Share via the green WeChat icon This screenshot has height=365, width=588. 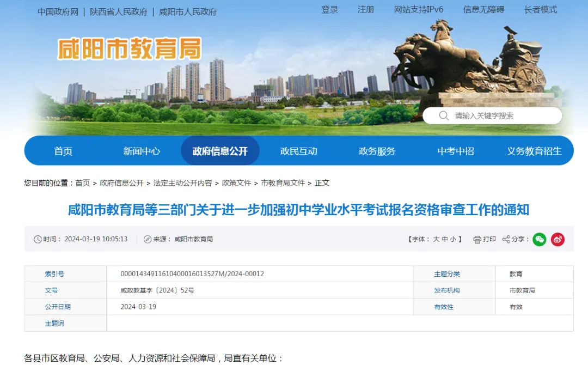click(539, 239)
